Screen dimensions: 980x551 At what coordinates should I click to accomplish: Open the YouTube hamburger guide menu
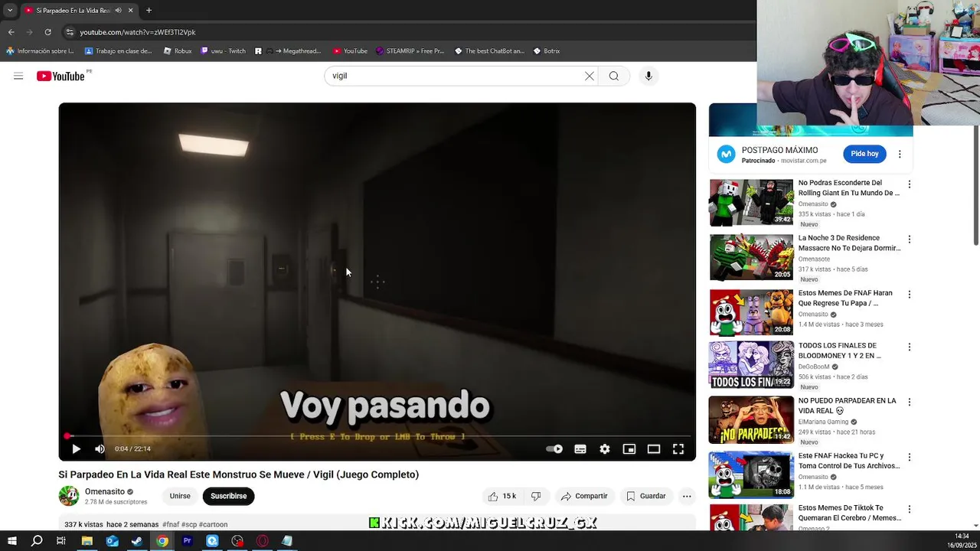click(x=18, y=76)
